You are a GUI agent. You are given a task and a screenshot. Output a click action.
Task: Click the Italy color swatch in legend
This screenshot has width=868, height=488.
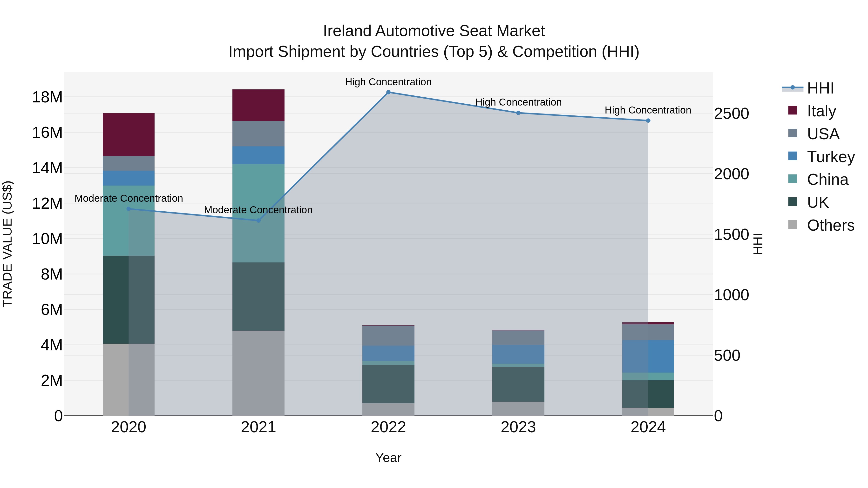[x=793, y=110]
